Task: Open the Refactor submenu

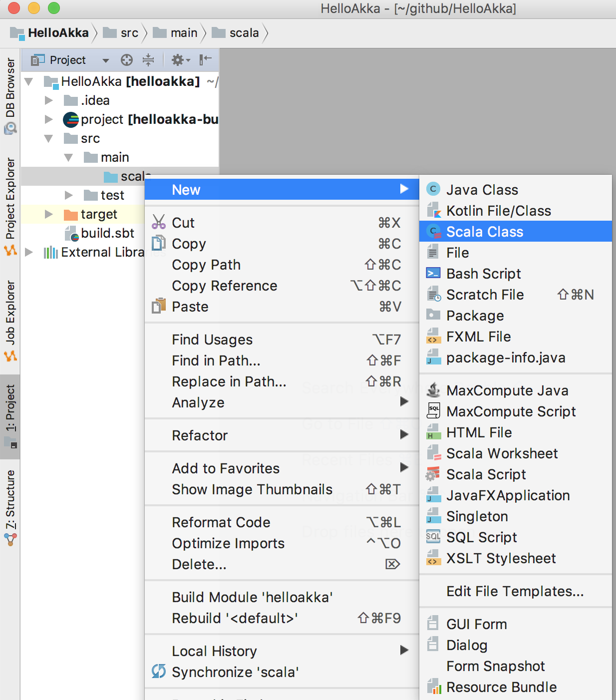Action: point(282,435)
